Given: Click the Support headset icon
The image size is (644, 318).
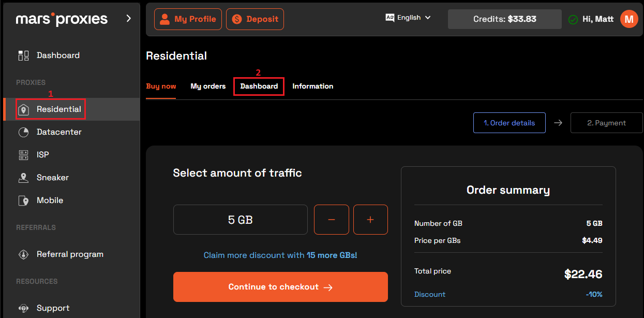Looking at the screenshot, I should (x=23, y=308).
